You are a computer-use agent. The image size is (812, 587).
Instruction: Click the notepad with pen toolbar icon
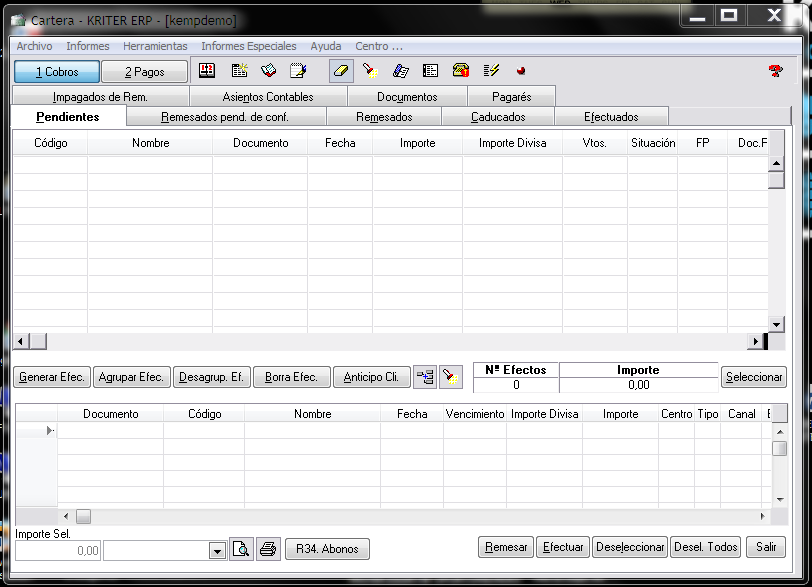click(x=298, y=71)
